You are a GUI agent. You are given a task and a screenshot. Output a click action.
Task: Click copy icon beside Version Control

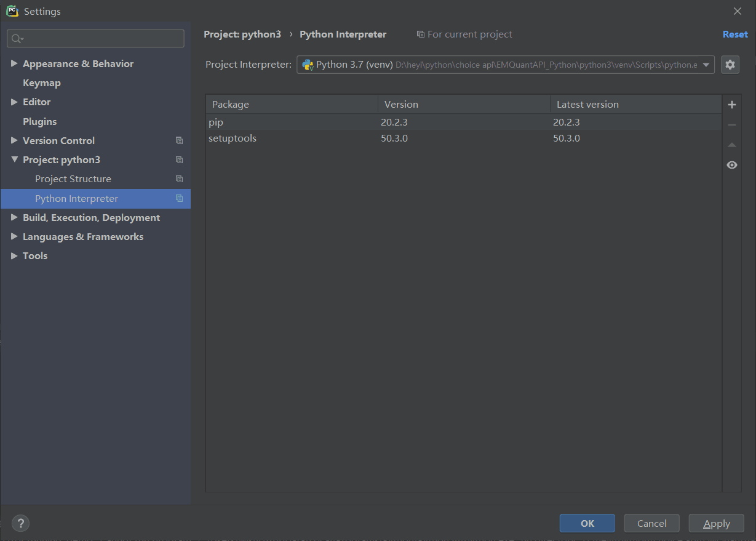[x=179, y=140]
